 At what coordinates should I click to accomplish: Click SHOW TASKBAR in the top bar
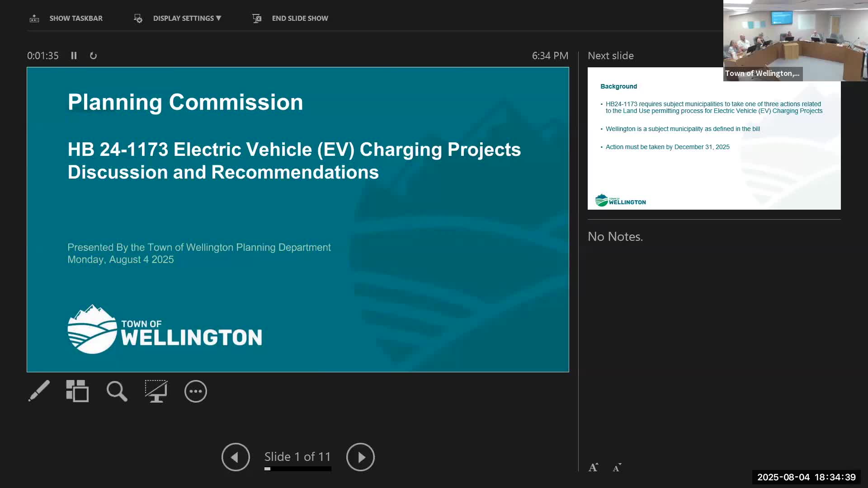pos(76,18)
